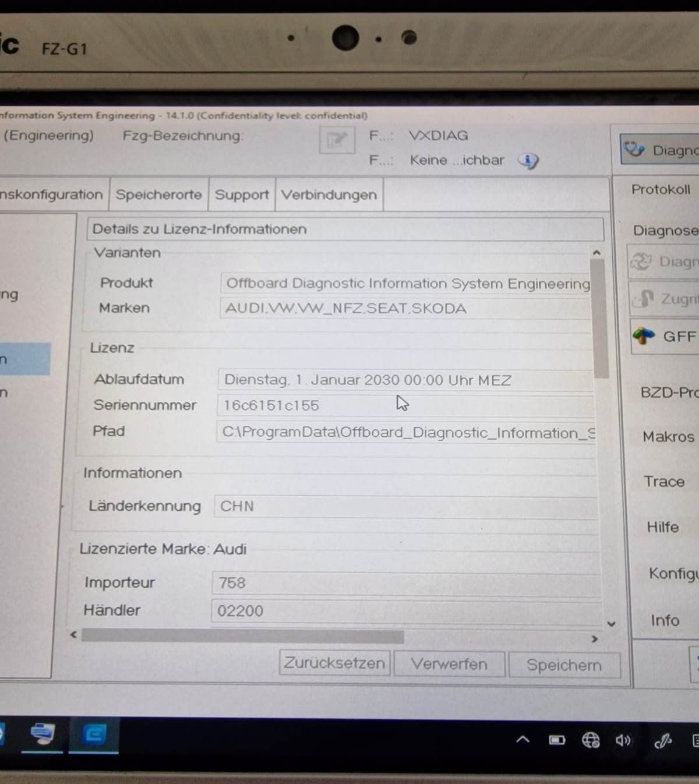Click the Zurücksetzen button
The width and height of the screenshot is (699, 784).
click(334, 663)
